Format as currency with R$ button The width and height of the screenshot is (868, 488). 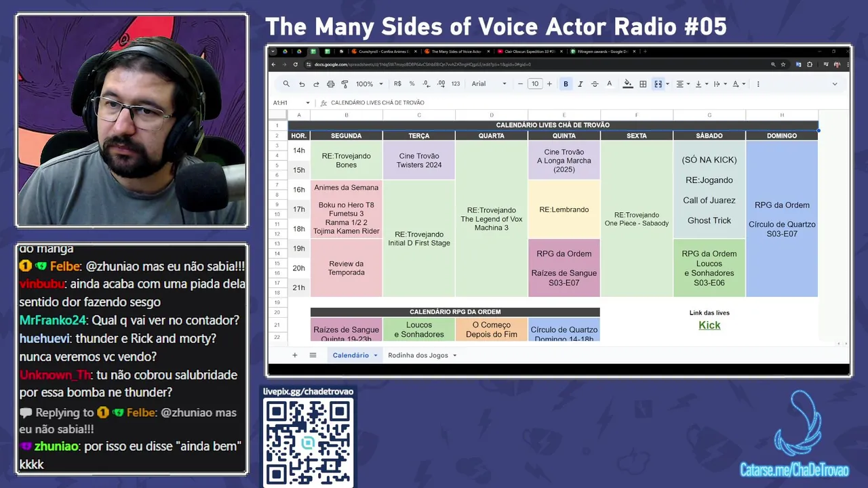(397, 84)
